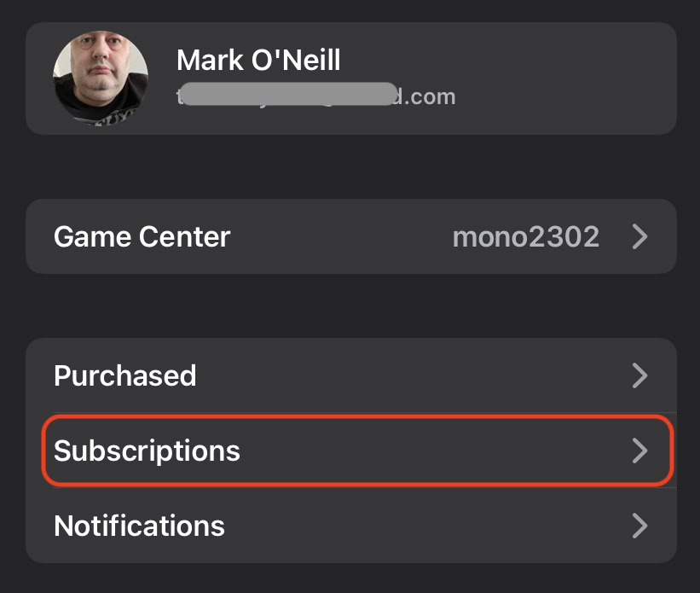Viewport: 700px width, 593px height.
Task: Click the blurred email address under the name
Action: tap(315, 96)
